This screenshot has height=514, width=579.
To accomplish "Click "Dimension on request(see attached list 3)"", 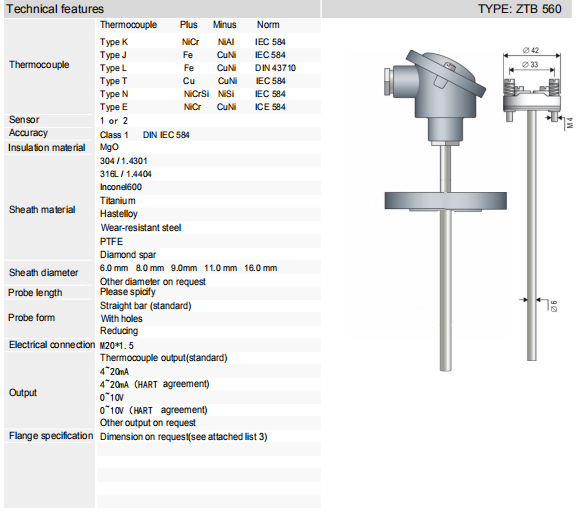I will click(x=184, y=437).
